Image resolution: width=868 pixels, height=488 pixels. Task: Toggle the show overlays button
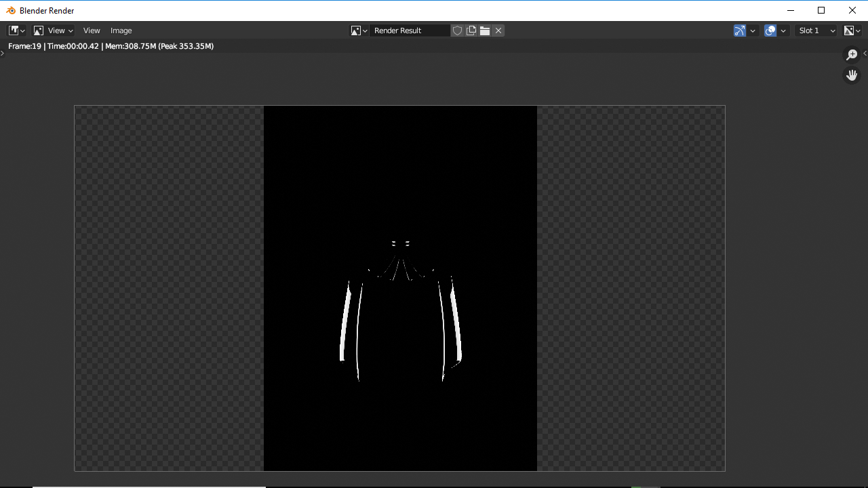(770, 30)
